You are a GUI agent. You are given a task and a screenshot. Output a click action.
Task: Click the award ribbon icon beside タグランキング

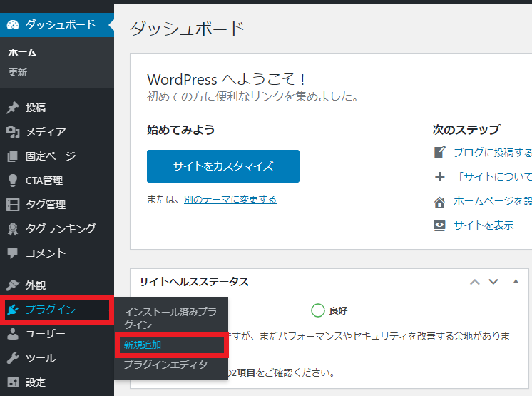pos(13,229)
